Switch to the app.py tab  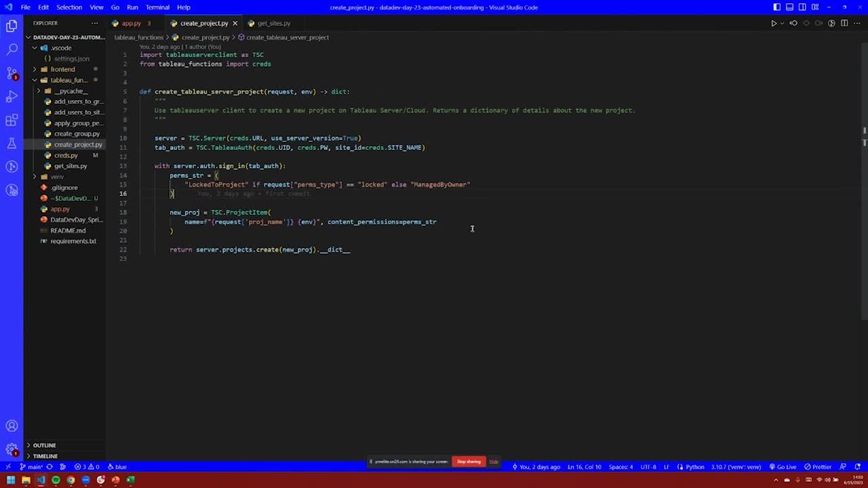click(x=131, y=23)
